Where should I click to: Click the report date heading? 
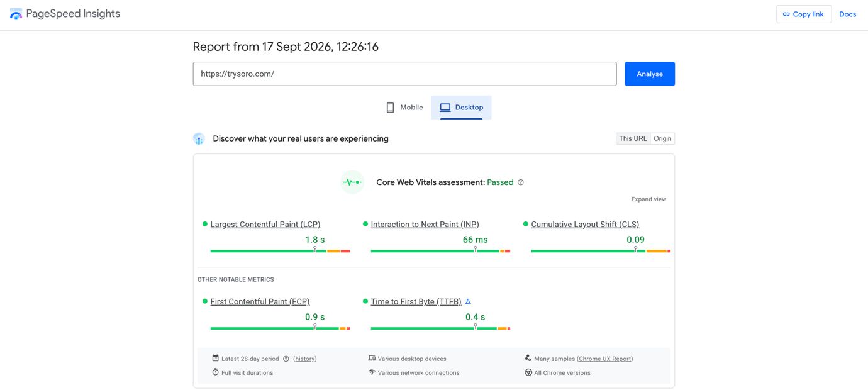[286, 47]
